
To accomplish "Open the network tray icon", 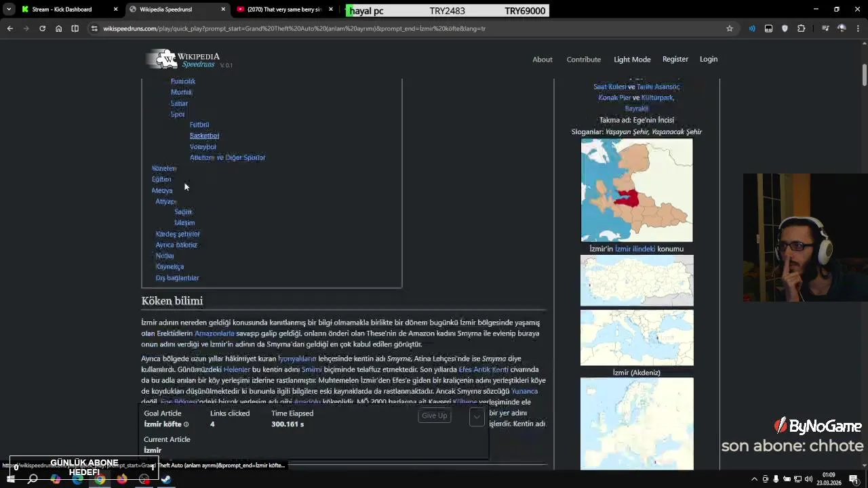I will (x=797, y=479).
